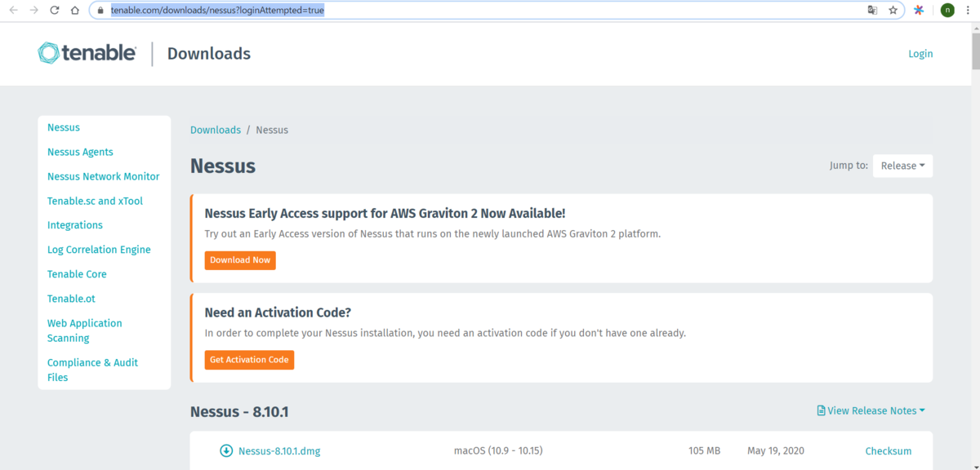Open the Checksum link for the dmg
The width and height of the screenshot is (980, 470).
point(889,450)
